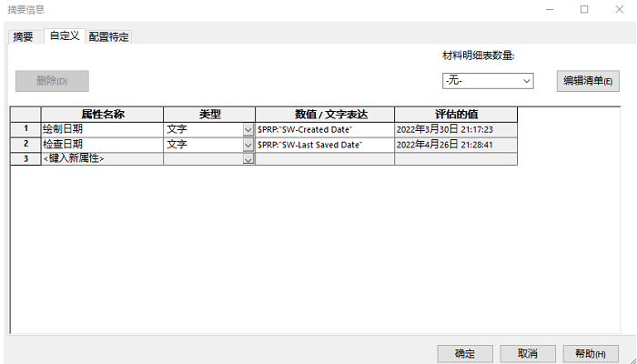Minimize the 摘要信息 window
Viewport: 637px width, 364px height.
(x=550, y=9)
